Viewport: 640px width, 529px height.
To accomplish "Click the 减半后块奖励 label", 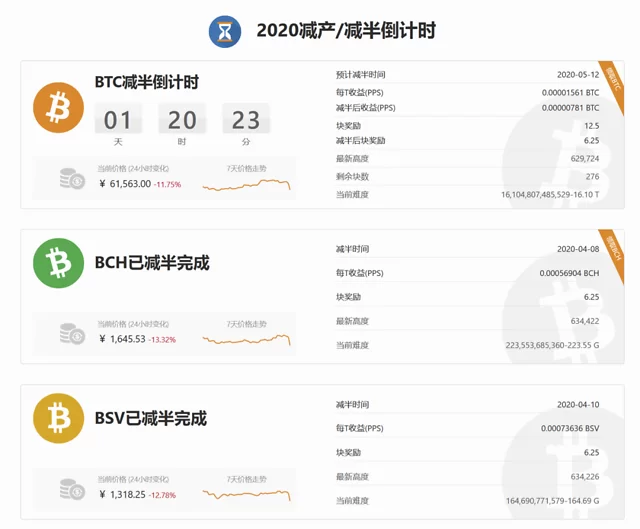I will tap(360, 140).
